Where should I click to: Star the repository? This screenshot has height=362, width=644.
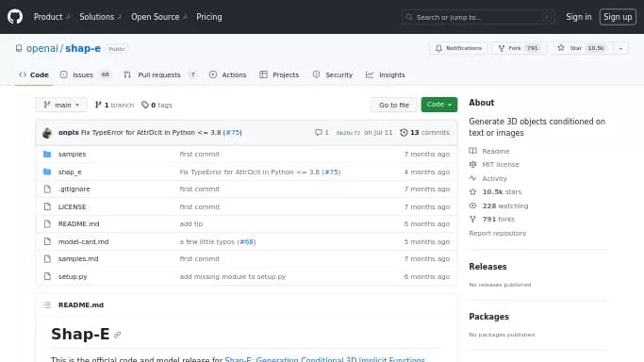tap(581, 48)
